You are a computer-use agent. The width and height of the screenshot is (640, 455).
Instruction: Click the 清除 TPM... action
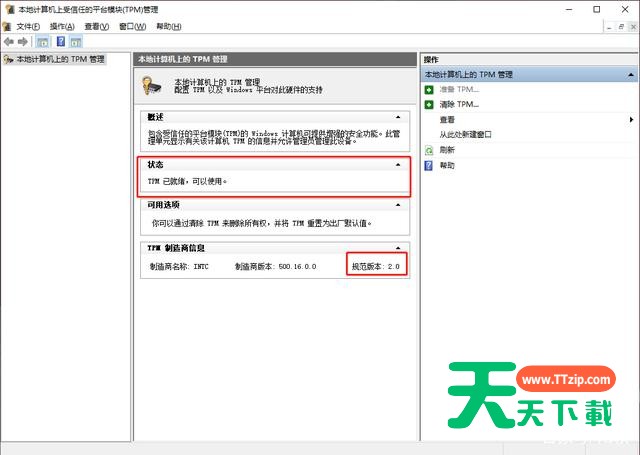[459, 104]
